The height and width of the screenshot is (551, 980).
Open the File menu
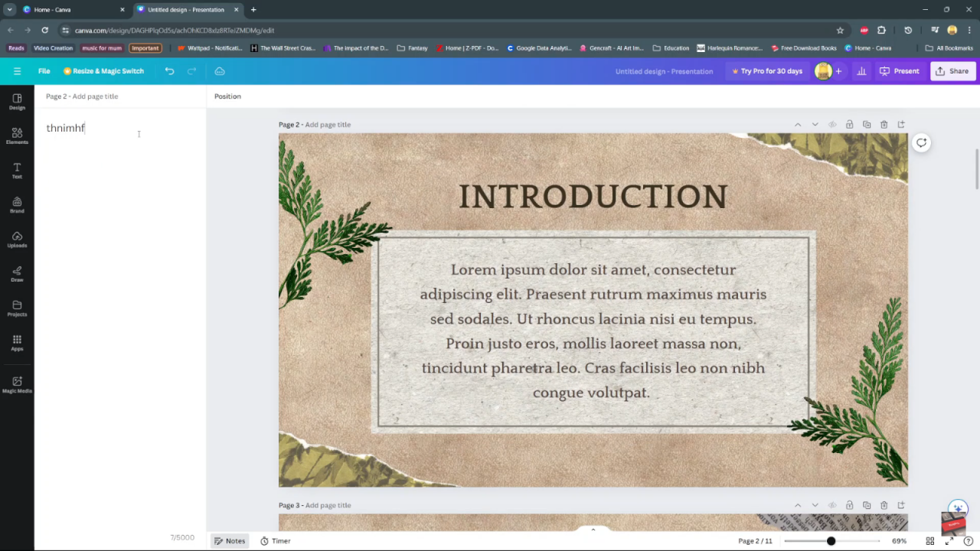click(x=44, y=71)
